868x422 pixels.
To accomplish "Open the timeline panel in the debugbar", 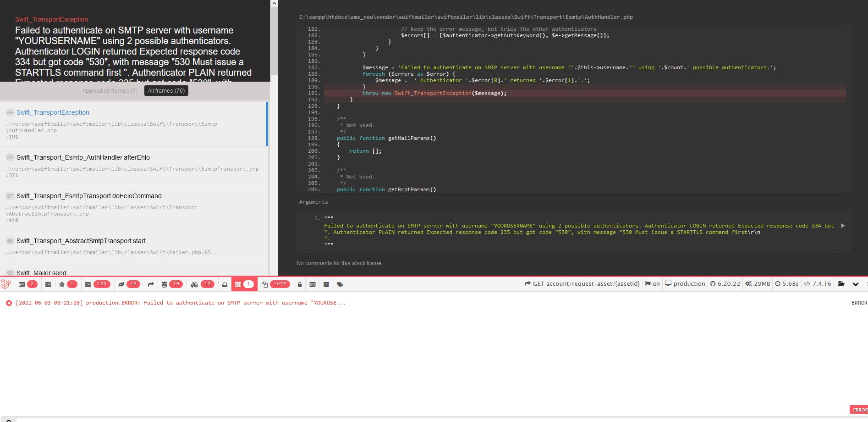I will [x=48, y=284].
